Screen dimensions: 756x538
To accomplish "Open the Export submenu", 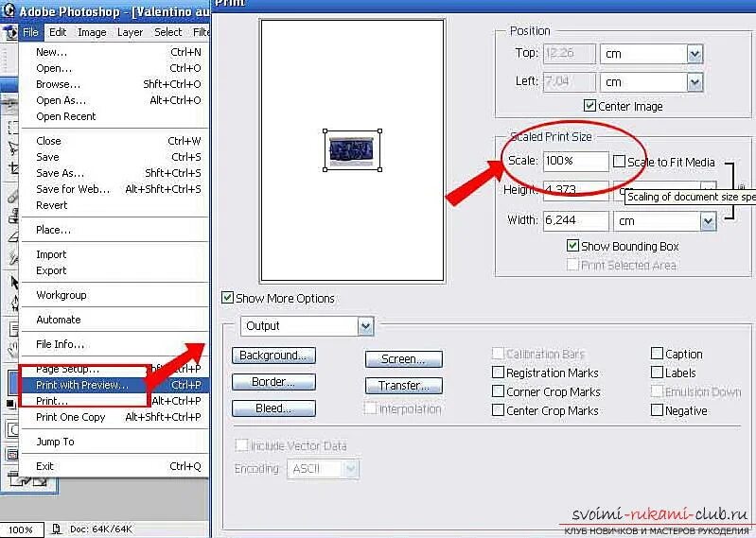I will pos(115,270).
